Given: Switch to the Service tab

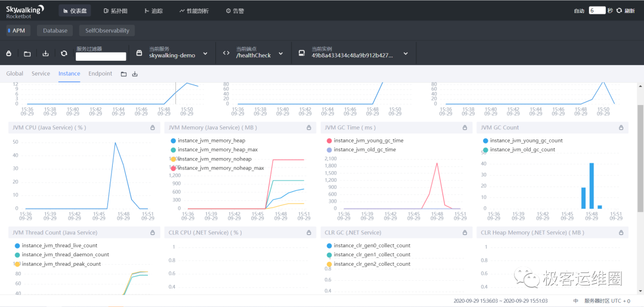Looking at the screenshot, I should 41,74.
